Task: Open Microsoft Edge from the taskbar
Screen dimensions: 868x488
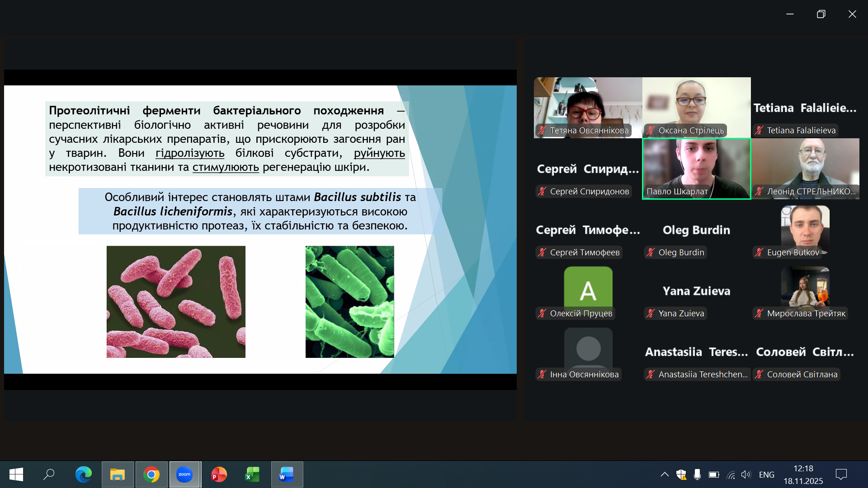Action: 83,474
